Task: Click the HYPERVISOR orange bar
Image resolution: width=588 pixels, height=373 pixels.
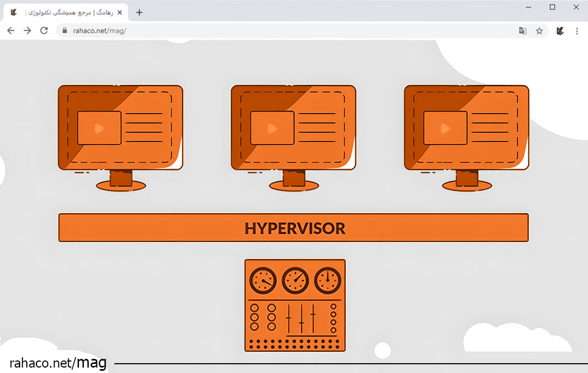Action: coord(293,228)
